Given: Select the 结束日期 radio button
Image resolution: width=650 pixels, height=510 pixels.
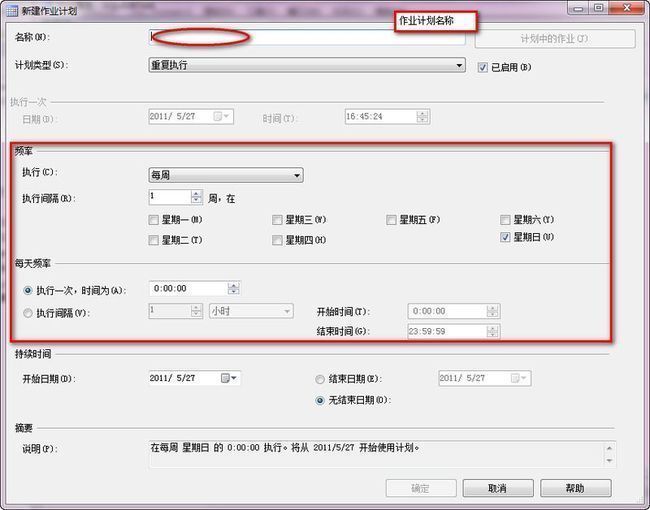Looking at the screenshot, I should (x=320, y=379).
